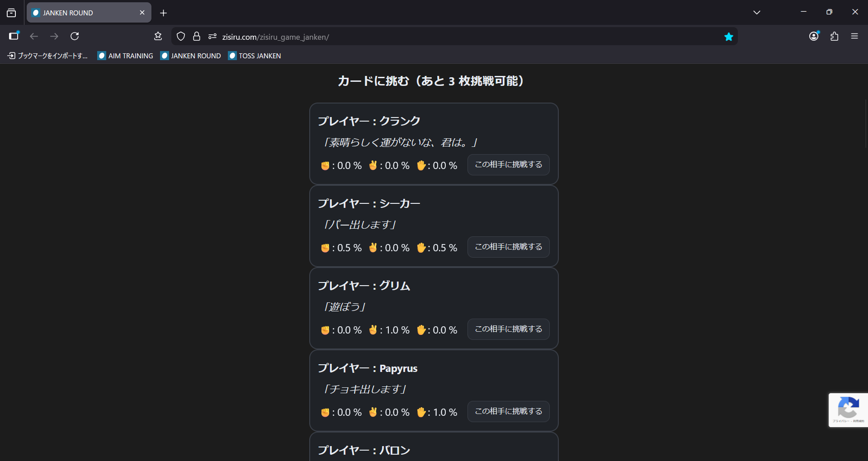This screenshot has height=461, width=868.
Task: Challenge the player Papyrus
Action: coord(508,411)
